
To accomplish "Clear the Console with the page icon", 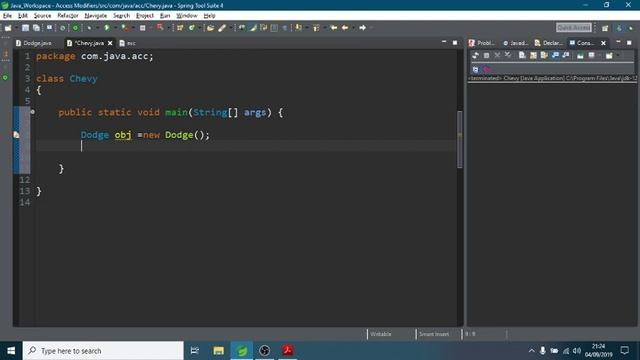I will pos(522,55).
